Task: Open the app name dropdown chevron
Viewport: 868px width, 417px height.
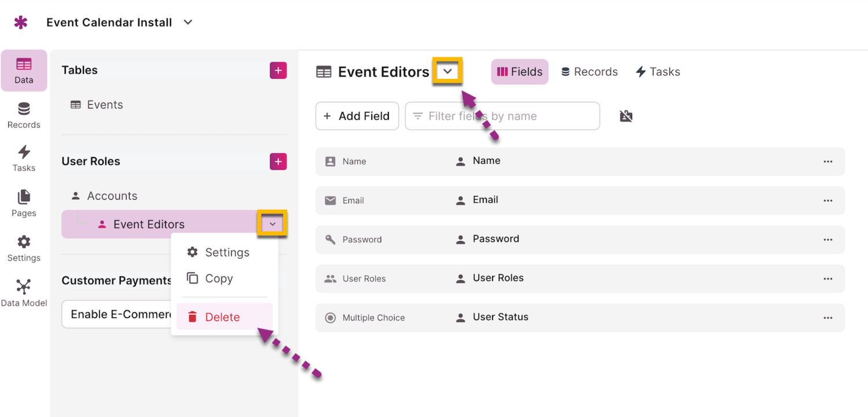Action: [x=187, y=23]
